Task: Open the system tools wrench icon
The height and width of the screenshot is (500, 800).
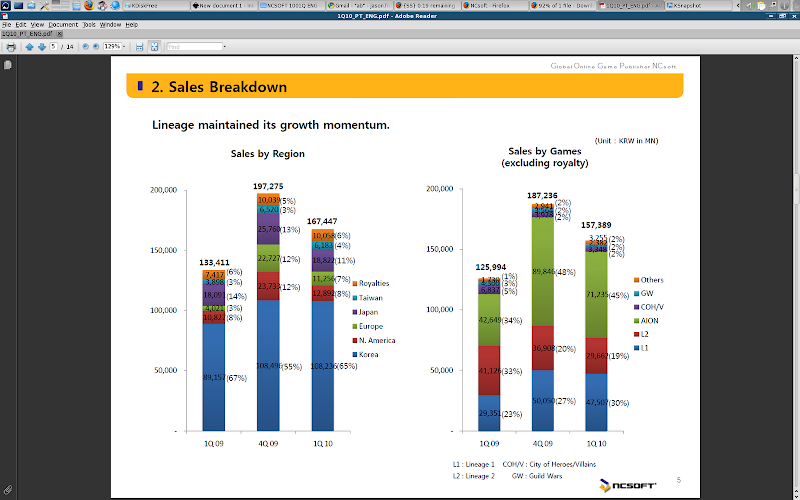Action: click(44, 6)
